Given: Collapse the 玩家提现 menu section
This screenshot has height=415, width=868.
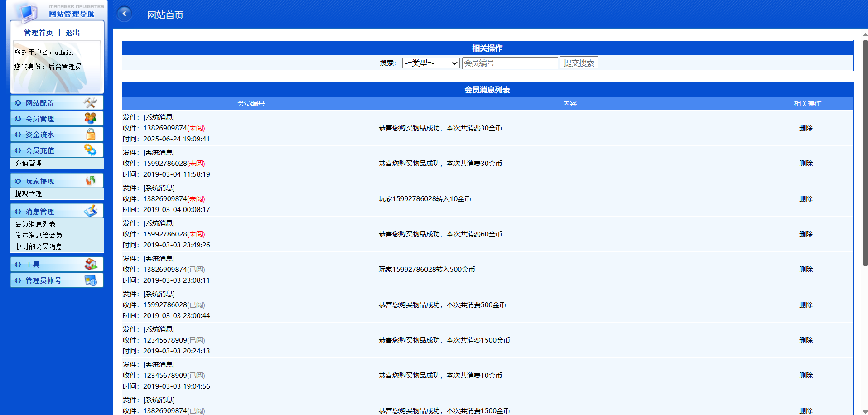Looking at the screenshot, I should 57,181.
